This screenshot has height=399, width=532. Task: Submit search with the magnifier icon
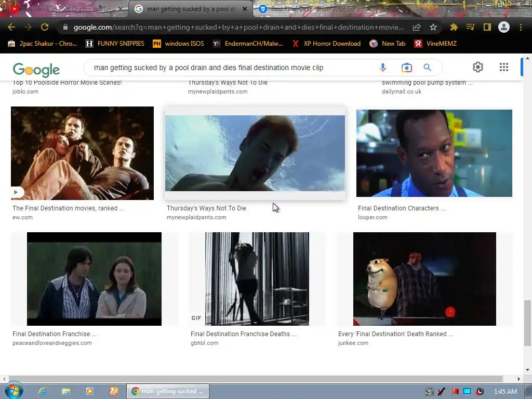(x=427, y=68)
